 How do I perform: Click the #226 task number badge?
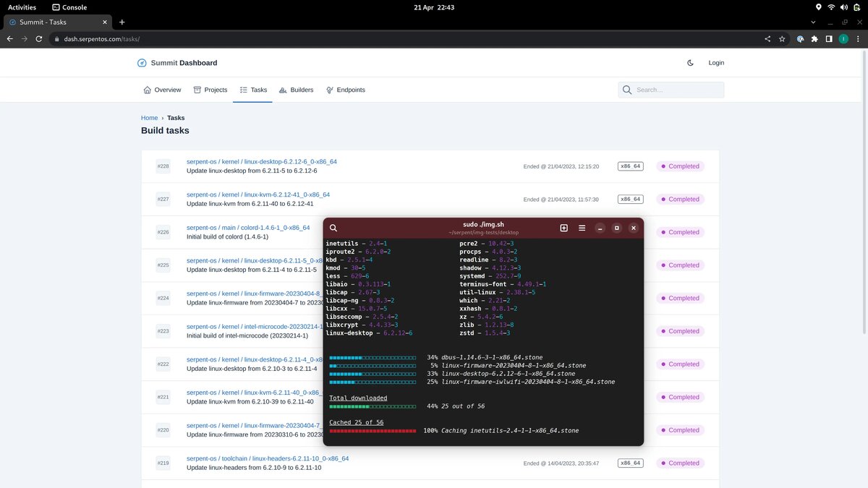[x=163, y=232]
